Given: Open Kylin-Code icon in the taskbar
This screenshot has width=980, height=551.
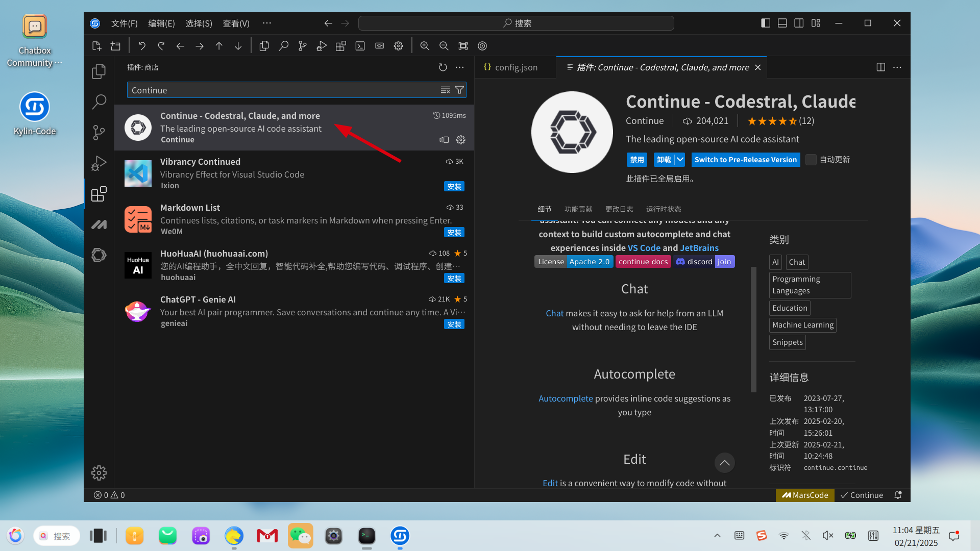Looking at the screenshot, I should (400, 536).
